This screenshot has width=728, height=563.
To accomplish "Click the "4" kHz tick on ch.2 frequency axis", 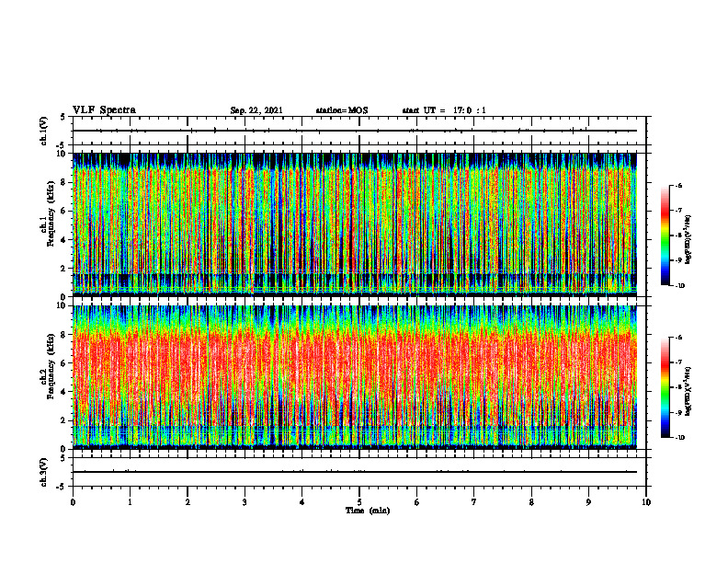I will (x=65, y=392).
